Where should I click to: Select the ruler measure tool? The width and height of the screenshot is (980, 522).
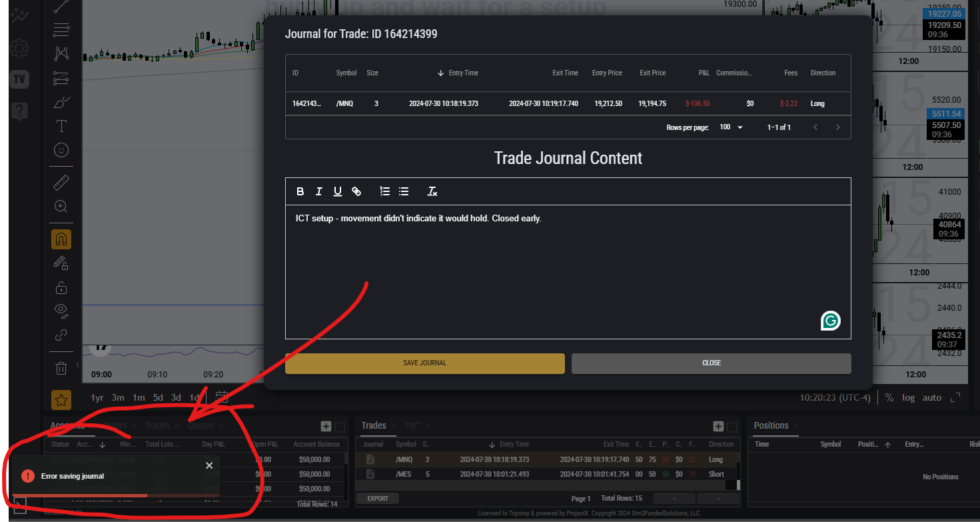pyautogui.click(x=61, y=182)
